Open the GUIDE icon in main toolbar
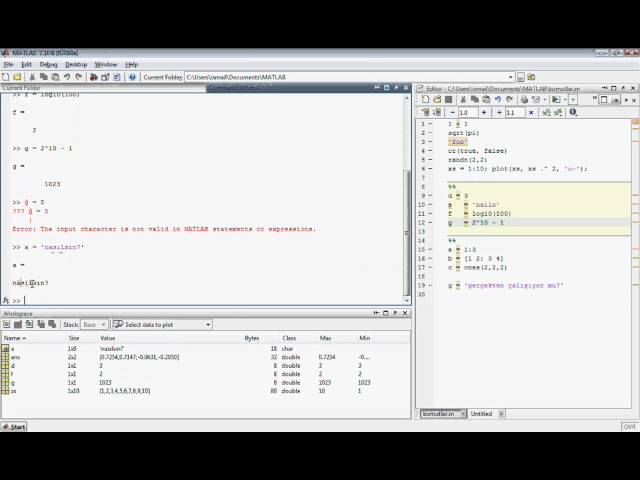640x480 pixels. coord(105,77)
